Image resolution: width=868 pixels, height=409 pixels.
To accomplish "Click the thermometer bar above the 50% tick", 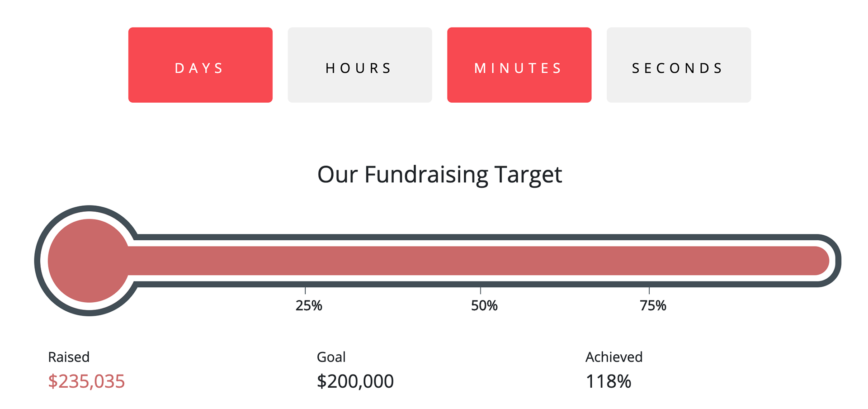I will [480, 261].
